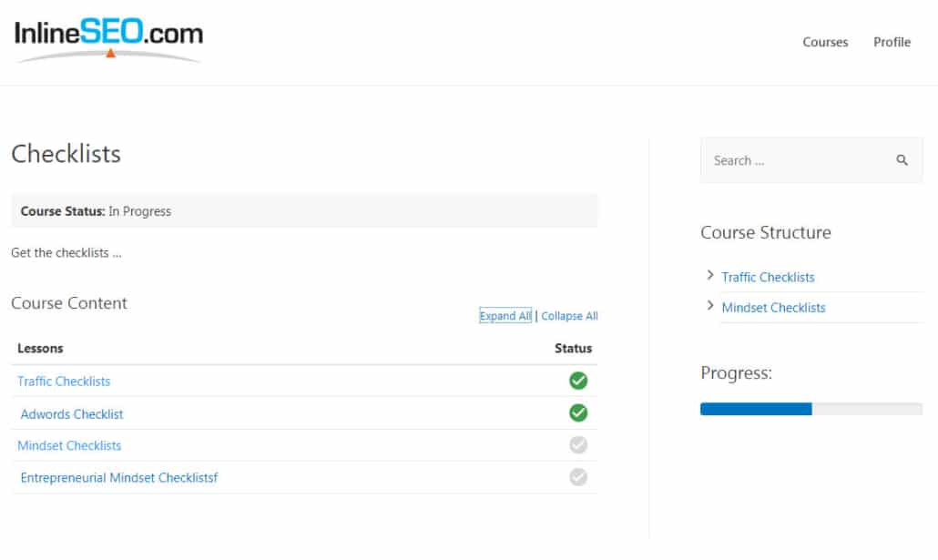938x560 pixels.
Task: Open the Courses menu
Action: (x=825, y=42)
